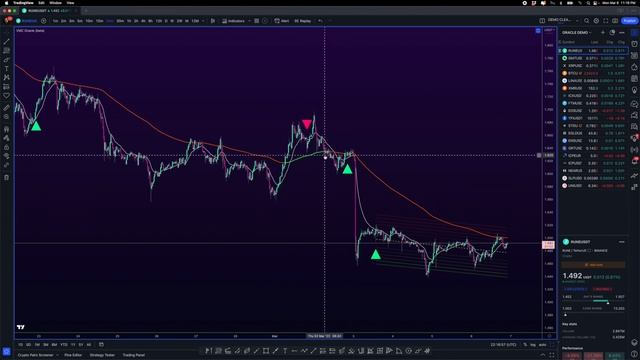Image resolution: width=640 pixels, height=360 pixels.
Task: Open the Crypto Pairs Screener tab
Action: click(x=36, y=355)
